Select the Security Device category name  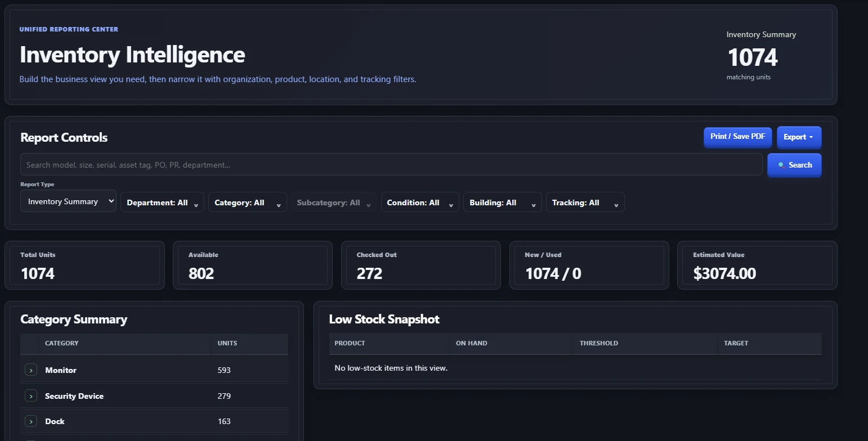tap(74, 396)
